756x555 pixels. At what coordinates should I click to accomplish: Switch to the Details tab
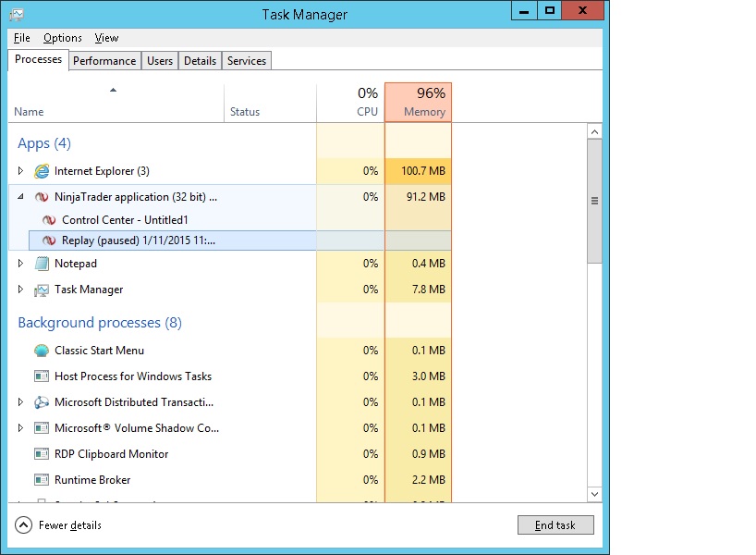[200, 61]
